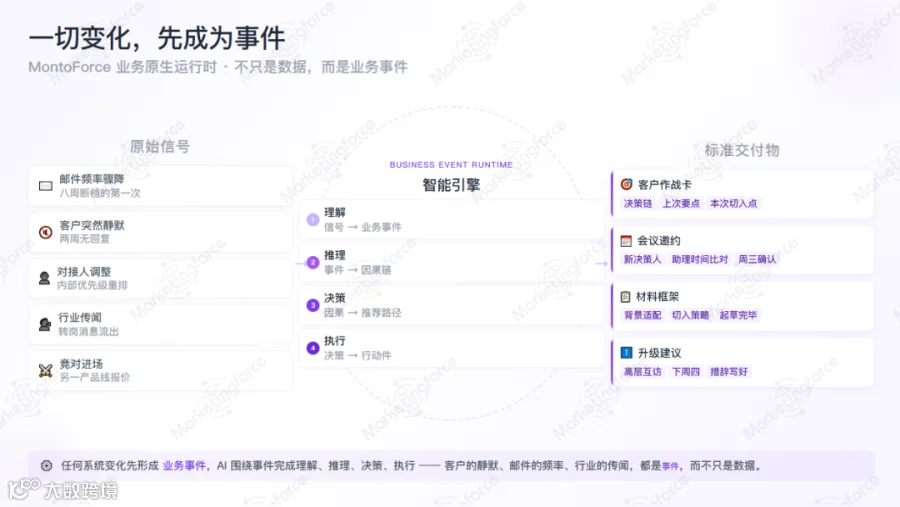Click the calendar icon next to 会议邀约
Screen dimensions: 900x507
point(626,241)
